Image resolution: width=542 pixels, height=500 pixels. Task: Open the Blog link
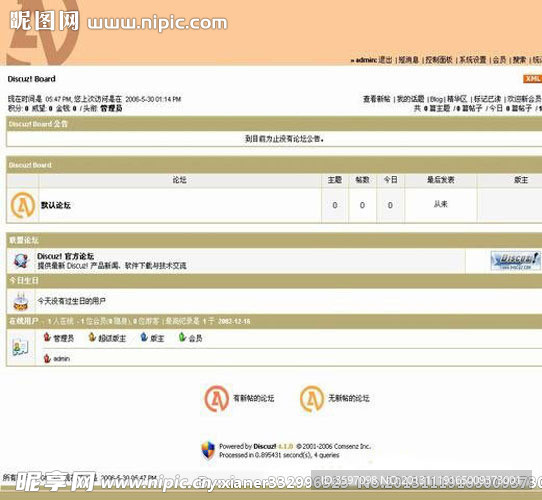437,99
